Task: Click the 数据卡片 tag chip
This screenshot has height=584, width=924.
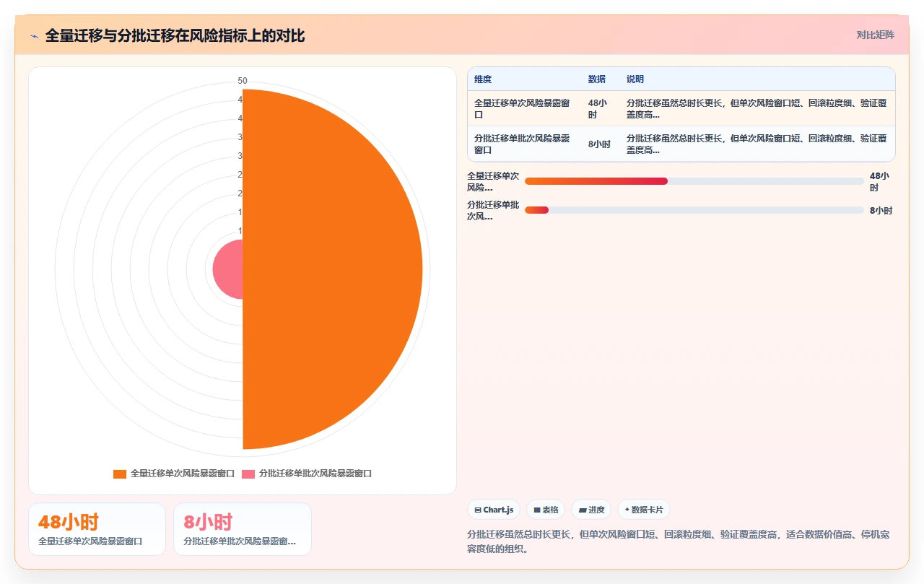Action: (x=644, y=510)
